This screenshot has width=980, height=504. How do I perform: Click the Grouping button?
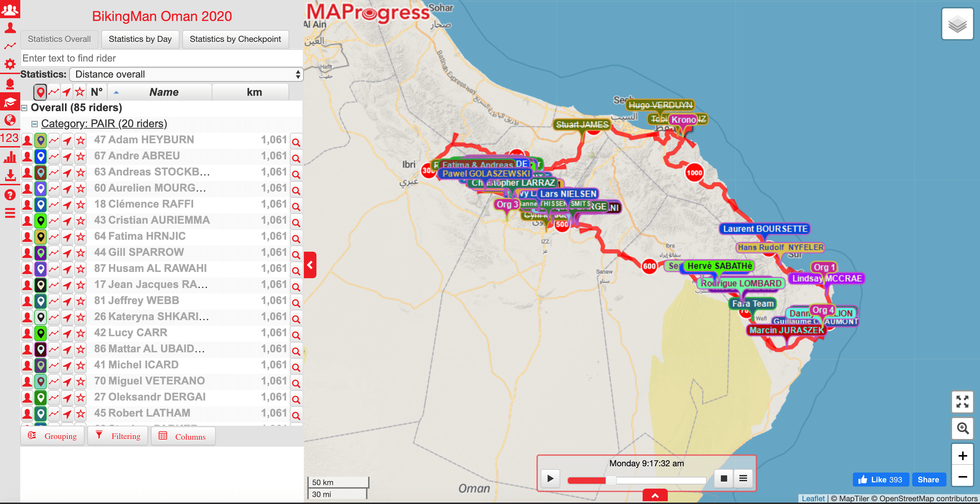[x=52, y=436]
